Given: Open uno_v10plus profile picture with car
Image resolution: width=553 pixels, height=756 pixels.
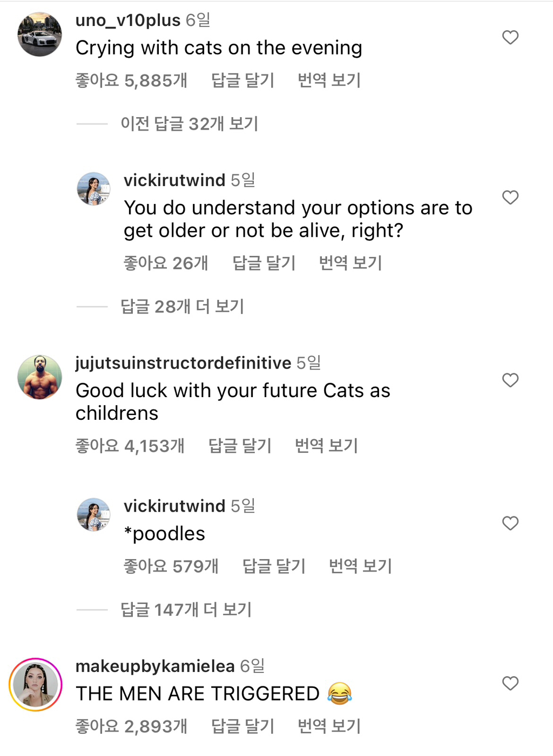Looking at the screenshot, I should click(39, 35).
